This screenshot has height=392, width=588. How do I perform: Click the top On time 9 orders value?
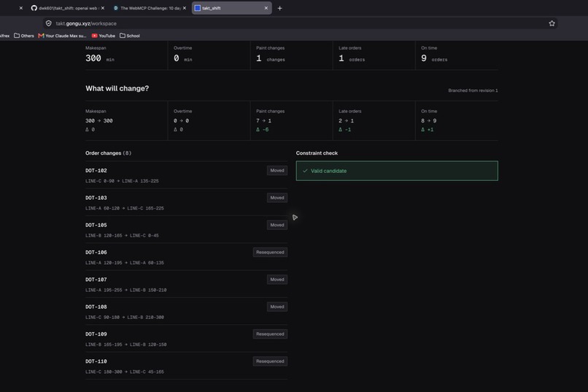pyautogui.click(x=434, y=58)
